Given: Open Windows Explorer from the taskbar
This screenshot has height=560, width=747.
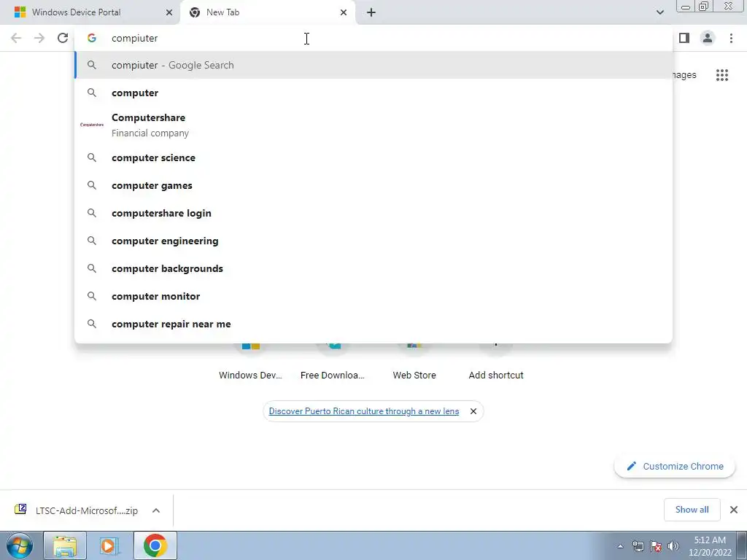Looking at the screenshot, I should (65, 545).
